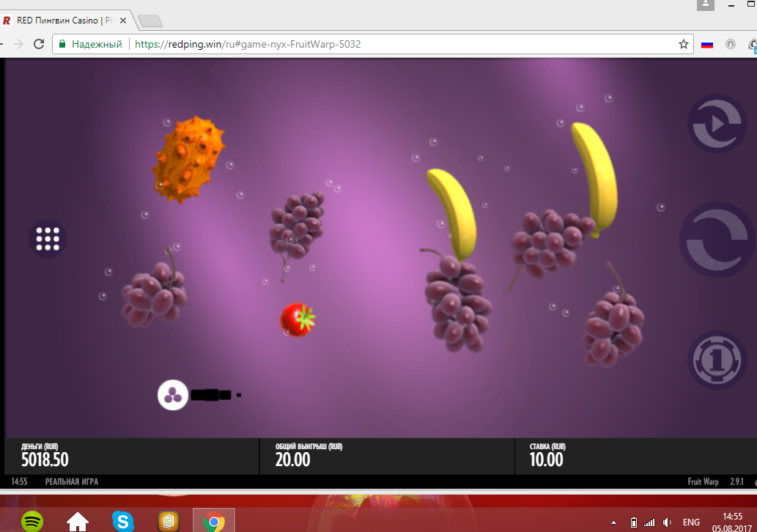757x532 pixels.
Task: Bookmark the page with the star icon
Action: [683, 44]
